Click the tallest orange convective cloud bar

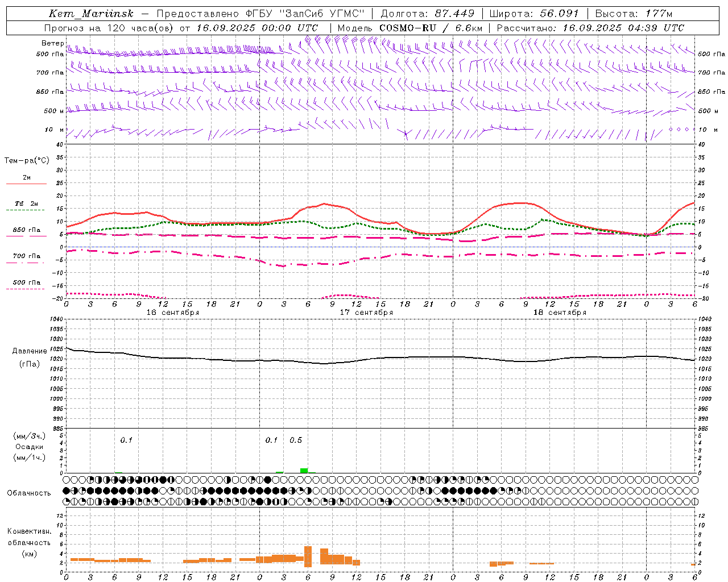tap(308, 557)
